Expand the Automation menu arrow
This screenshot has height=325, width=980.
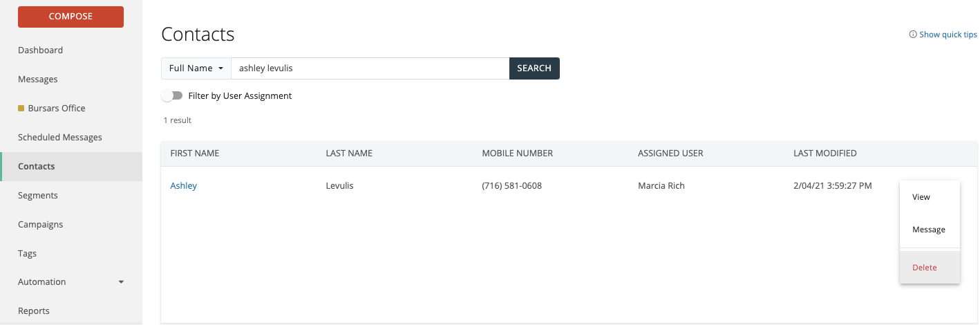[121, 282]
